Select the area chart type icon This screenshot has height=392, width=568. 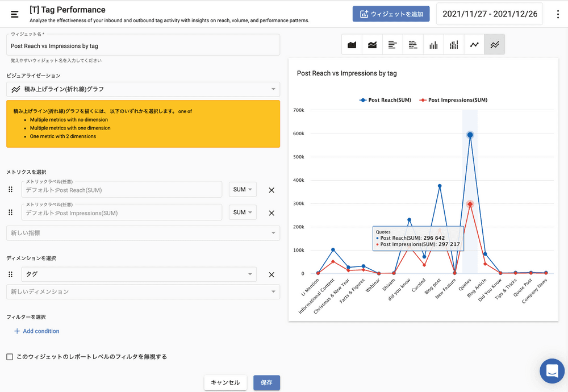click(x=352, y=45)
